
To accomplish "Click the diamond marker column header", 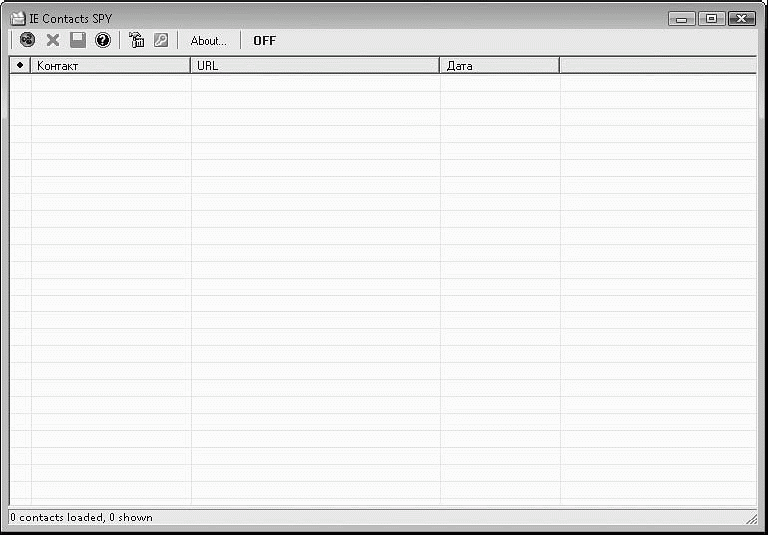I will pyautogui.click(x=20, y=66).
